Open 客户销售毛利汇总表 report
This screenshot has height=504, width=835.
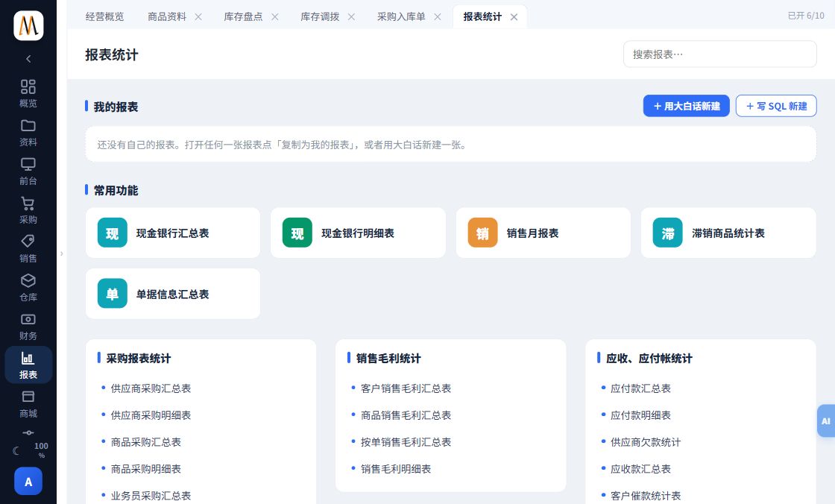coord(406,388)
